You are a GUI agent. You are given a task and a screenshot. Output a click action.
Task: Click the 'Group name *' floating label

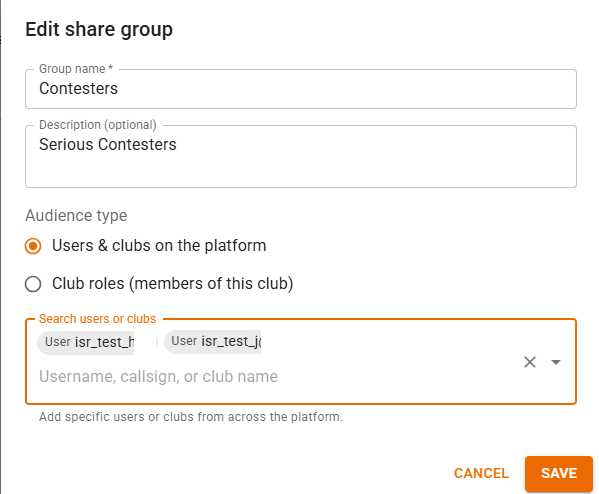click(x=76, y=69)
